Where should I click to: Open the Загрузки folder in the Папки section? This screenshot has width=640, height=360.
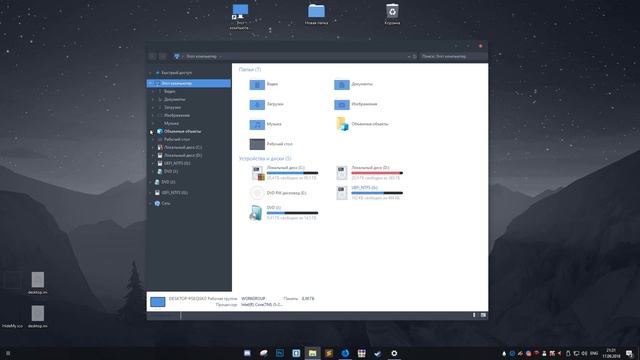click(x=257, y=104)
